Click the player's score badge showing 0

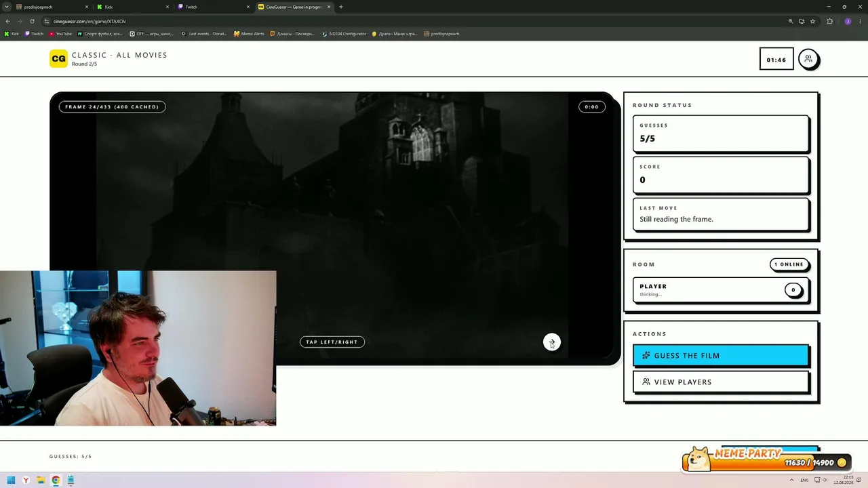tap(793, 290)
